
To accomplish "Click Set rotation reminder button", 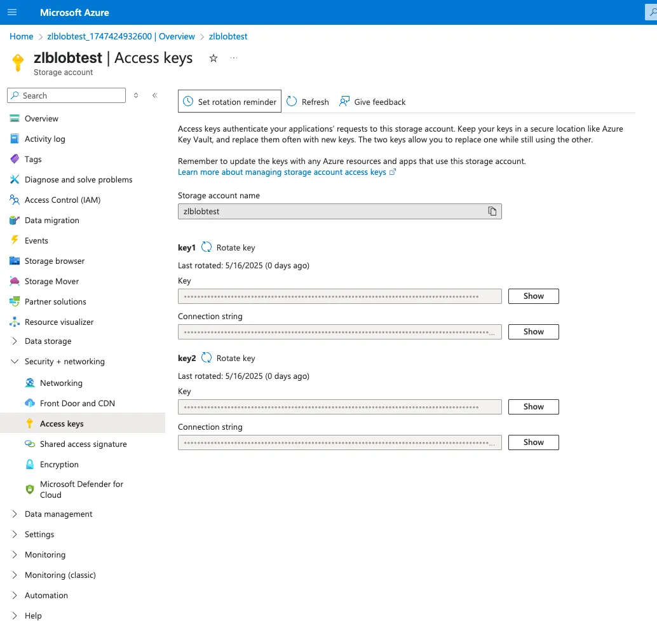I will point(229,102).
